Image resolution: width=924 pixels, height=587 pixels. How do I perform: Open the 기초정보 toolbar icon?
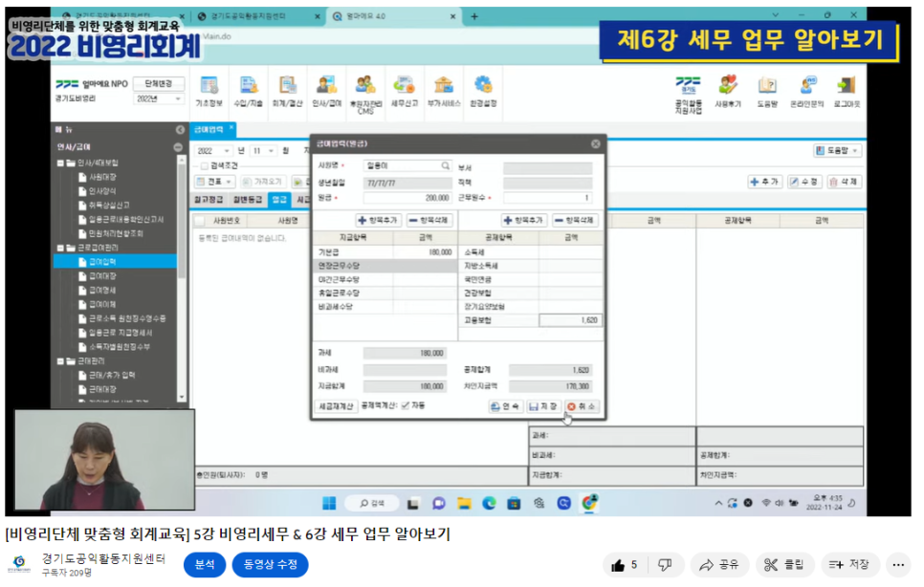point(209,91)
